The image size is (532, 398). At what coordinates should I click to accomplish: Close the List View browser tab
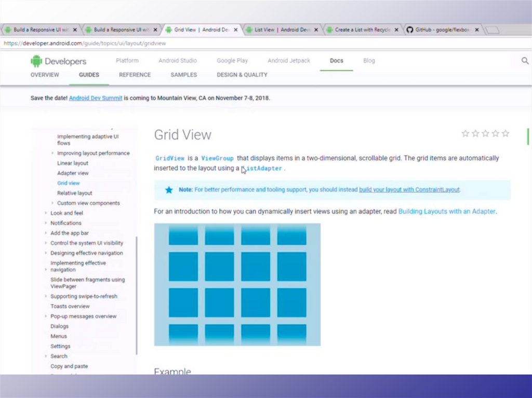[316, 30]
